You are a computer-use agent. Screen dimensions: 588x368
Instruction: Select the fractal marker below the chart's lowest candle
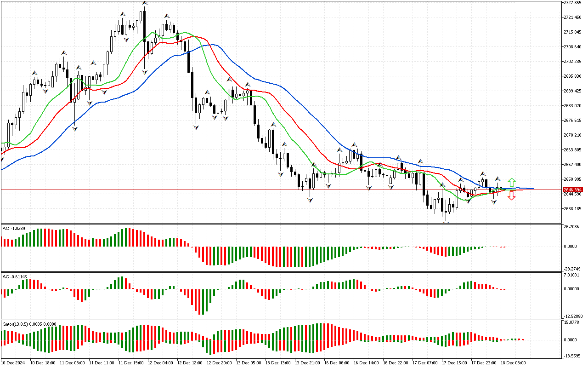coord(446,223)
